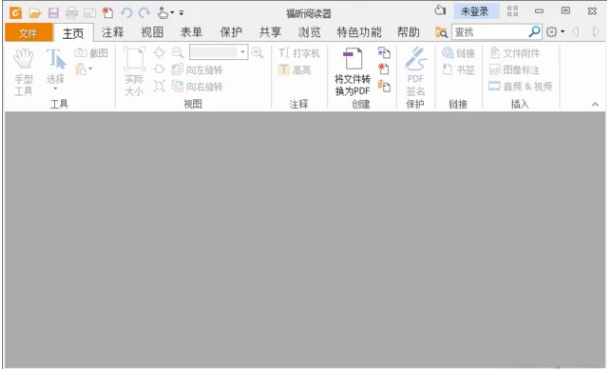Switch to the 注释 tab
Screen dimensions: 607x369
[113, 32]
